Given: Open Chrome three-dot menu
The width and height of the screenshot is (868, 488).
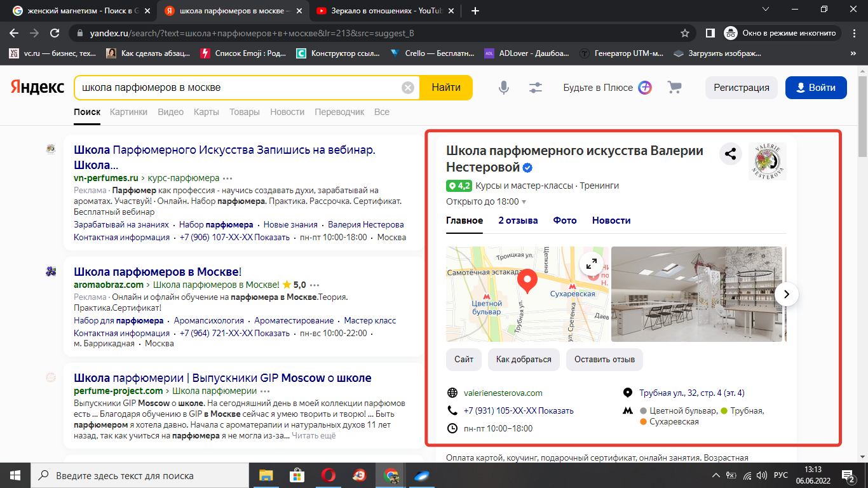Looking at the screenshot, I should pos(855,33).
